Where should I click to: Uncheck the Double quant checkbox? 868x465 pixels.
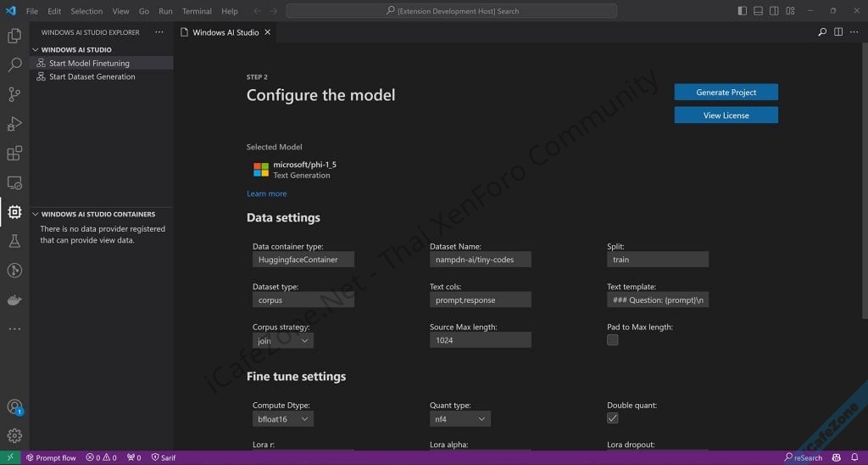(613, 418)
